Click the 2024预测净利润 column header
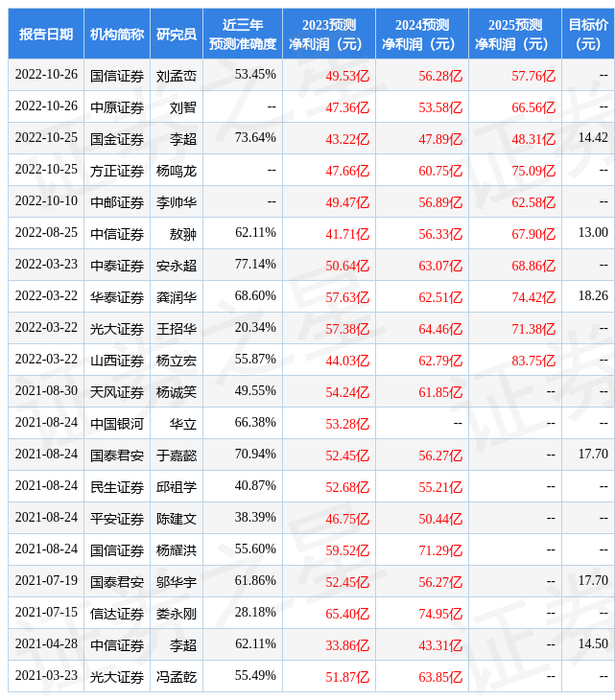Screen dimensions: 615x700 (422, 34)
